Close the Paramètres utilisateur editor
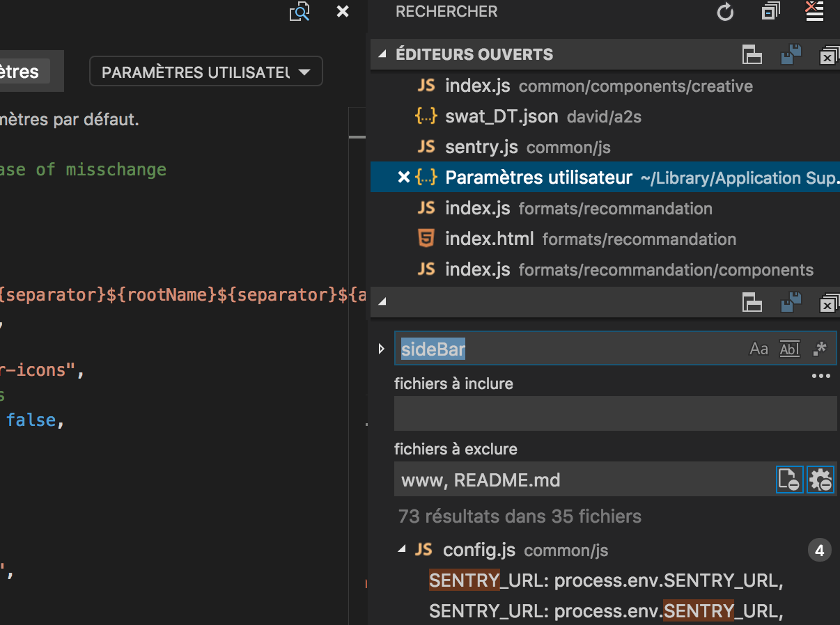Screen dimensions: 840x625 click(x=404, y=177)
